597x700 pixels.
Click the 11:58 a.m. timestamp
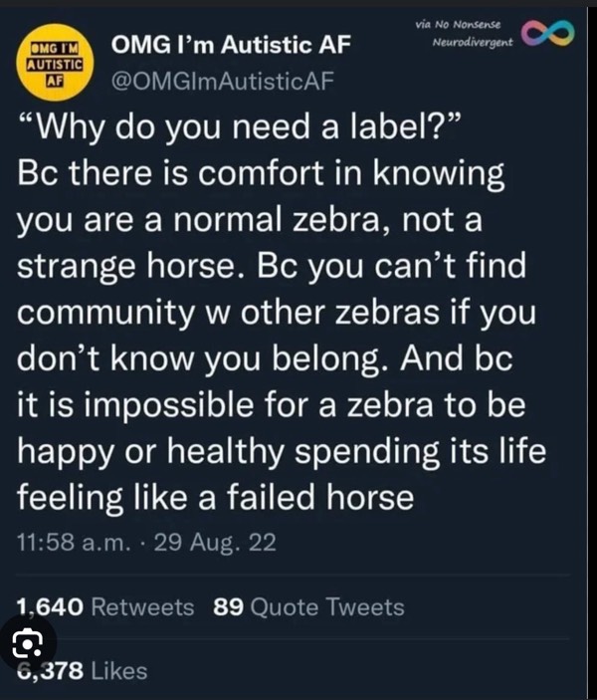pos(74,543)
